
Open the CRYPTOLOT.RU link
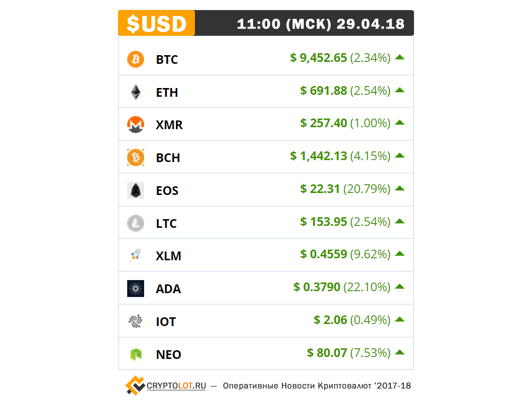[176, 386]
